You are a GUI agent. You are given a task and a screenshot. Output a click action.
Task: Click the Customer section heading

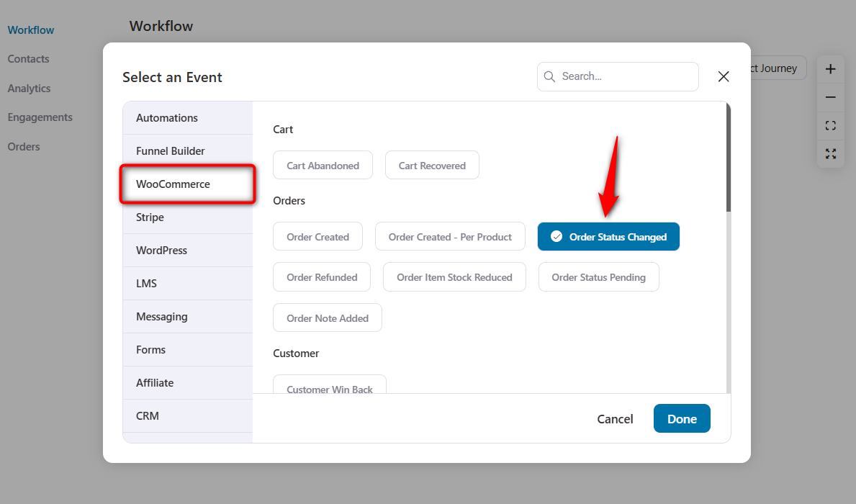[x=296, y=354]
